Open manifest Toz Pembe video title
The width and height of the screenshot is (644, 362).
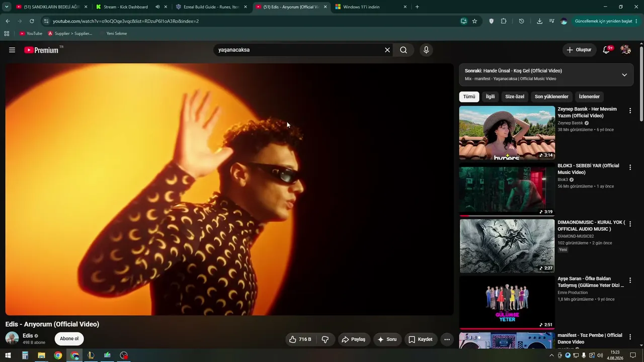point(590,338)
